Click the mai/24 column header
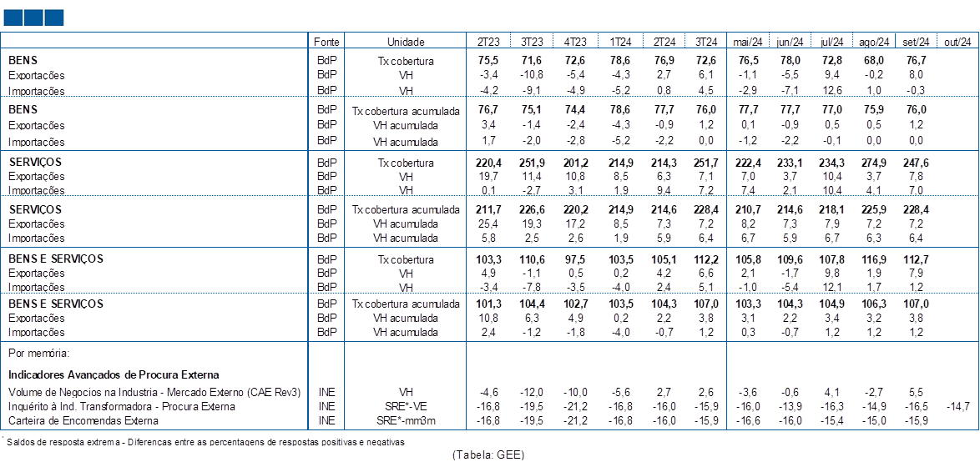 pyautogui.click(x=748, y=42)
